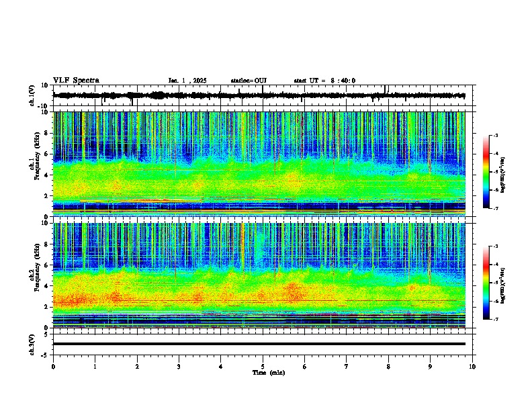This screenshot has width=532, height=411.
Task: Click the ch.2 color bar unit label
Action: [x=503, y=285]
